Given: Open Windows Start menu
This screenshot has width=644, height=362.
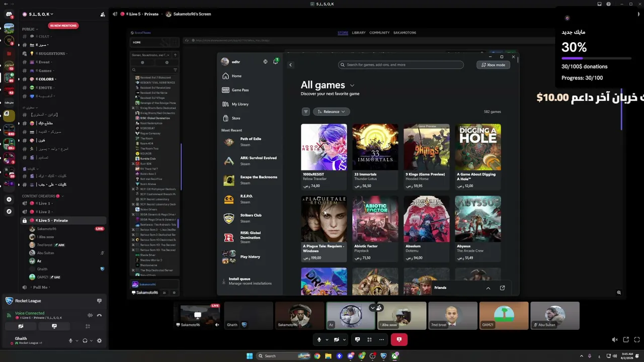Looking at the screenshot, I should [x=249, y=356].
